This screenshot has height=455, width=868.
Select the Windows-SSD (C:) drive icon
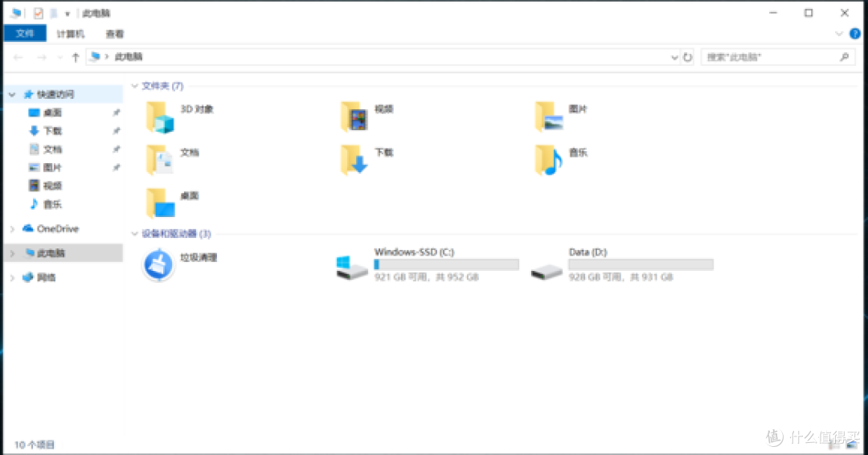(351, 268)
